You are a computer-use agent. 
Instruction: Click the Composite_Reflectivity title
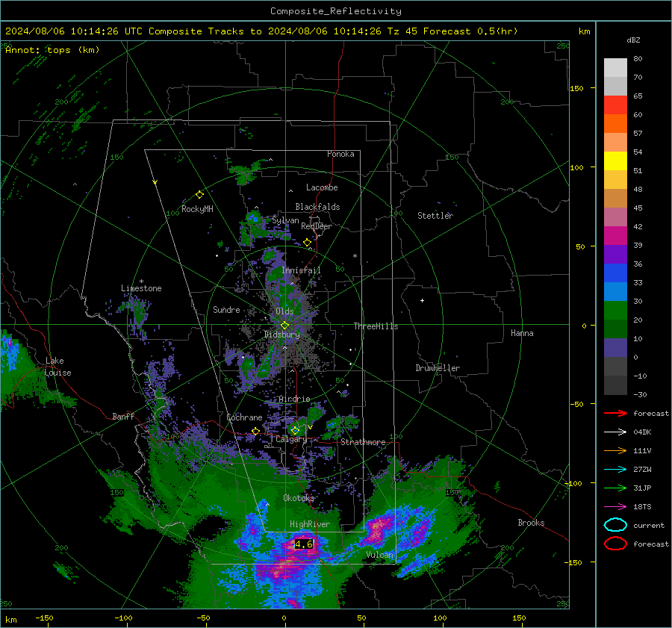pos(336,11)
